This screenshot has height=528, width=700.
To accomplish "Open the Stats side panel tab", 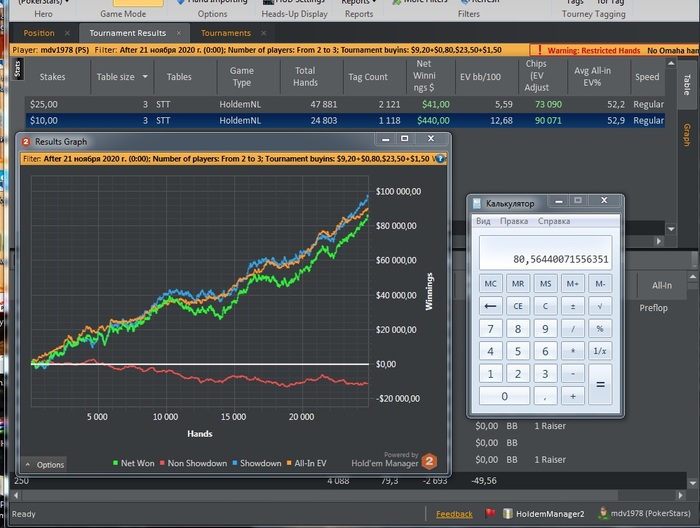I will coord(17,69).
